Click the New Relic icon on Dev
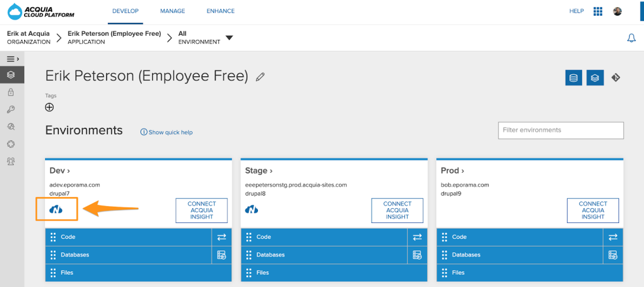The image size is (644, 287). [x=56, y=209]
